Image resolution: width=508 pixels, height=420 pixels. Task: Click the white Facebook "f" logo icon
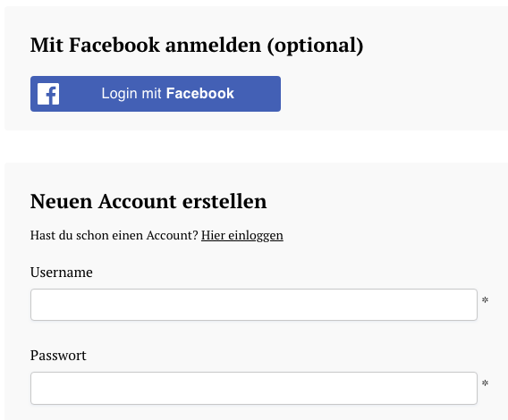click(48, 94)
